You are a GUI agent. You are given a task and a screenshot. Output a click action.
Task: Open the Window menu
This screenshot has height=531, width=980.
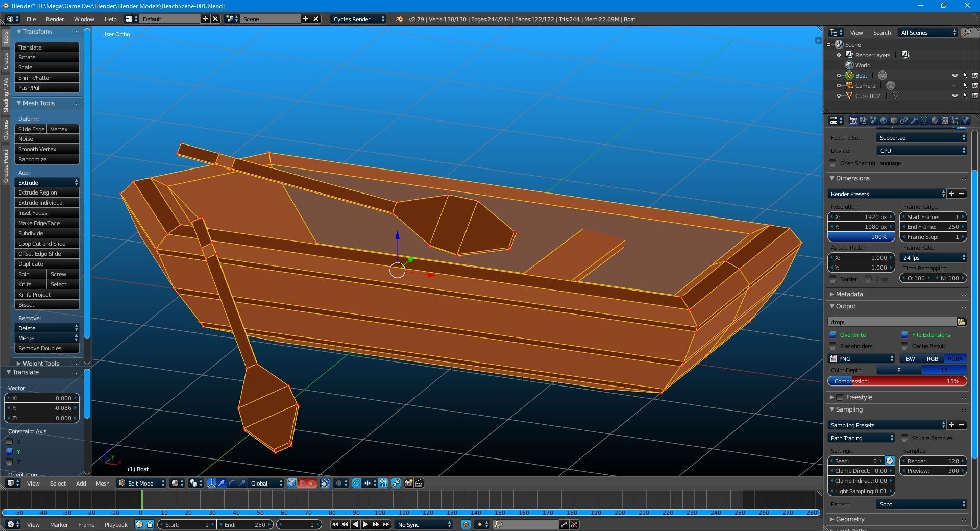[84, 19]
